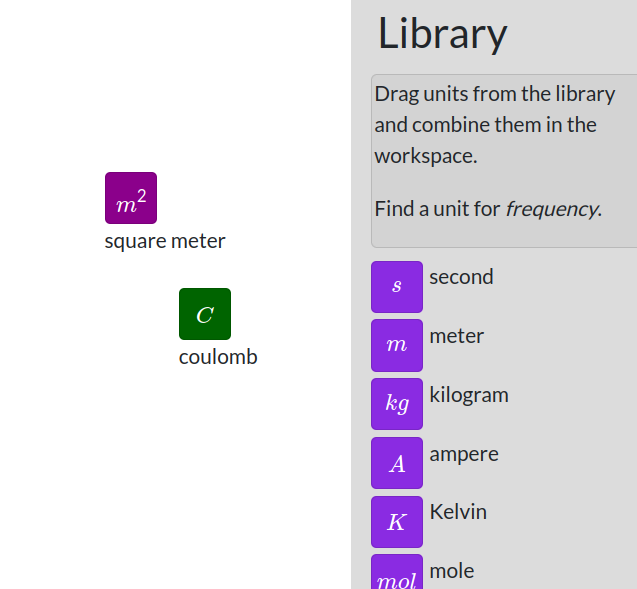Select the "kilogram" text label

(469, 395)
